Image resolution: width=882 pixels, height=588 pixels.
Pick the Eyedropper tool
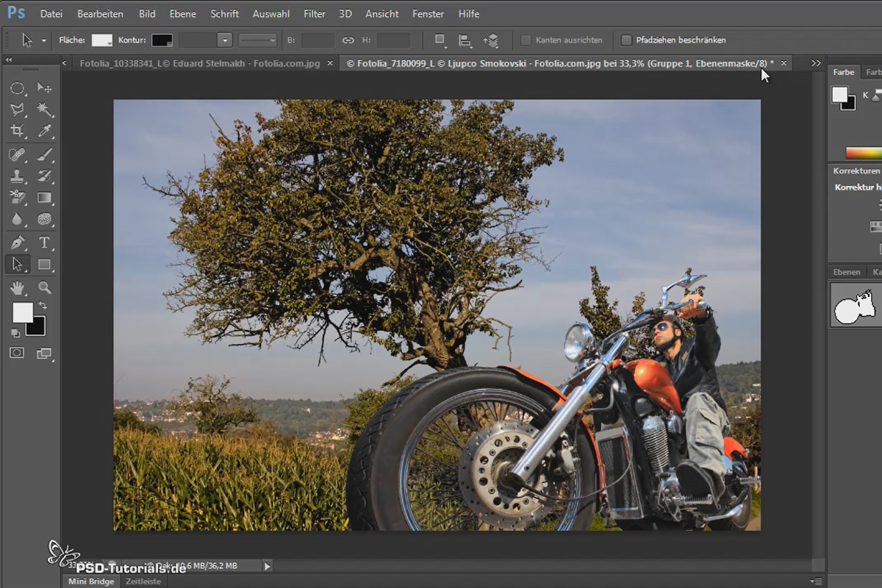44,131
